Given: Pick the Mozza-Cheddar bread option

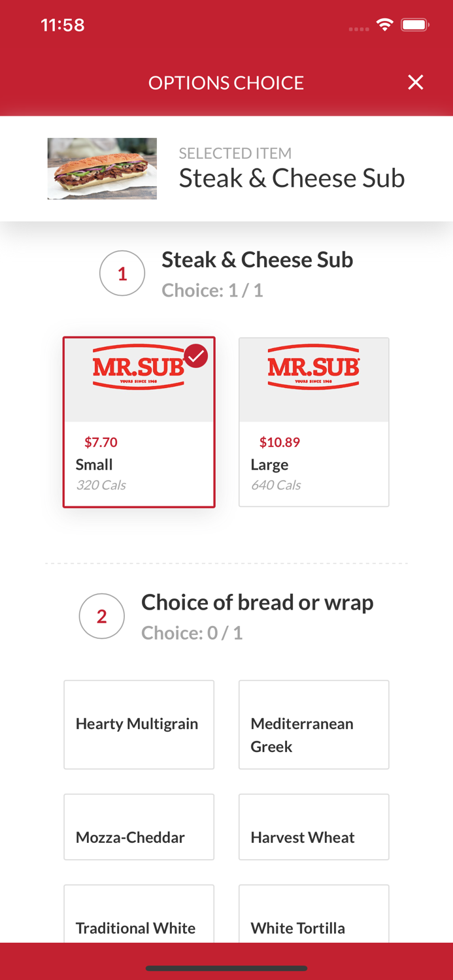Looking at the screenshot, I should 139,826.
